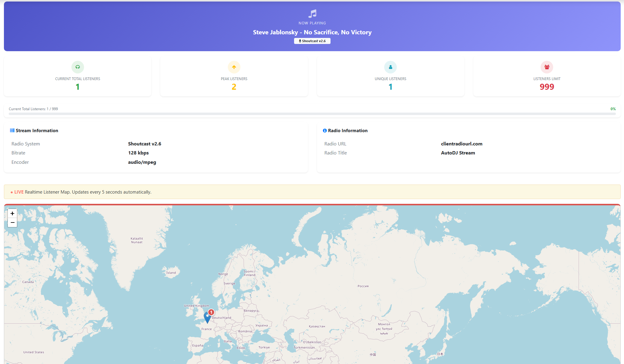Click the Қазақстан label on map
This screenshot has height=364, width=624.
tap(317, 326)
